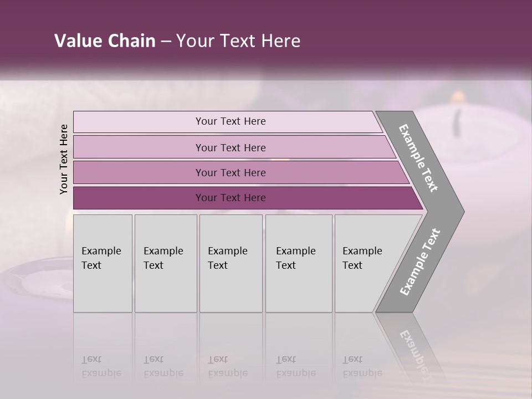Screen dimensions: 532x399
Task: Click "Your Text Here" in the slide title
Action: pyautogui.click(x=238, y=41)
